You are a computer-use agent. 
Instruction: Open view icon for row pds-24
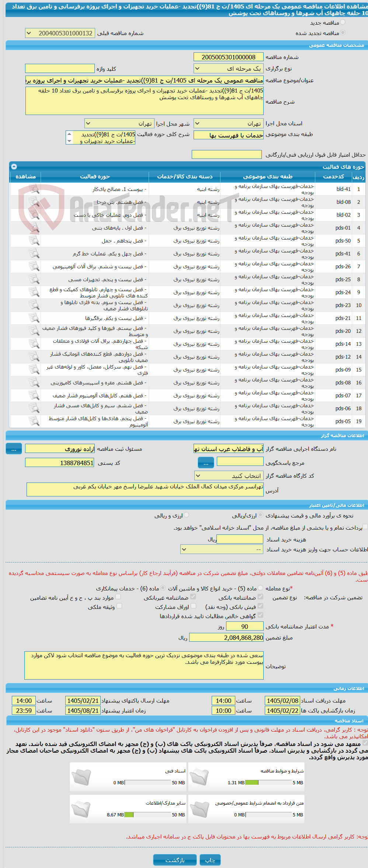tap(34, 292)
